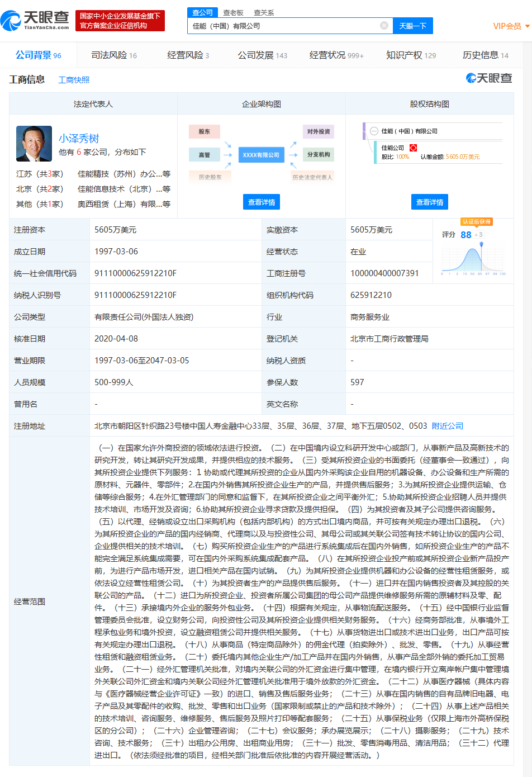Click the TianYanCha logo at top left
This screenshot has width=532, height=777.
pyautogui.click(x=35, y=20)
